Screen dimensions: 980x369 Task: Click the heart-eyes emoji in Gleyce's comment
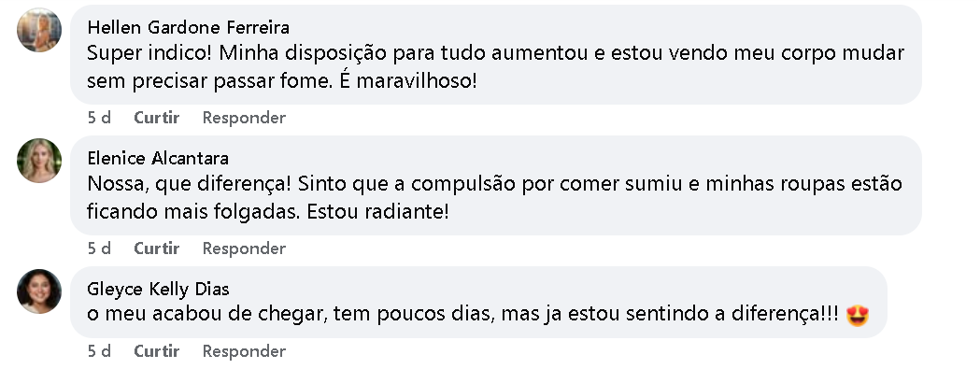858,315
